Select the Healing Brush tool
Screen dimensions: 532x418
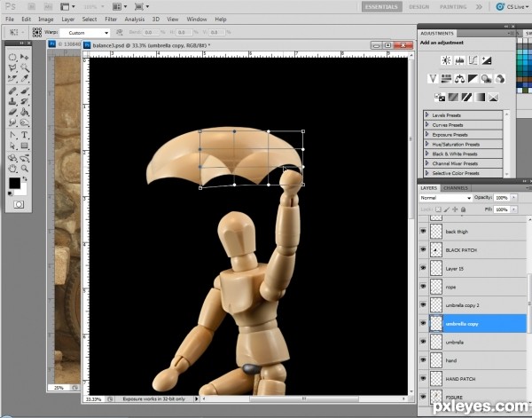12,91
